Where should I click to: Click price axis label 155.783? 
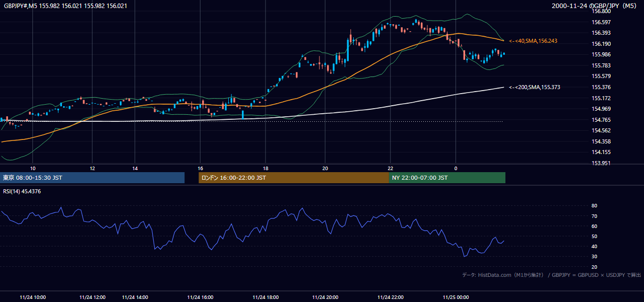point(601,65)
